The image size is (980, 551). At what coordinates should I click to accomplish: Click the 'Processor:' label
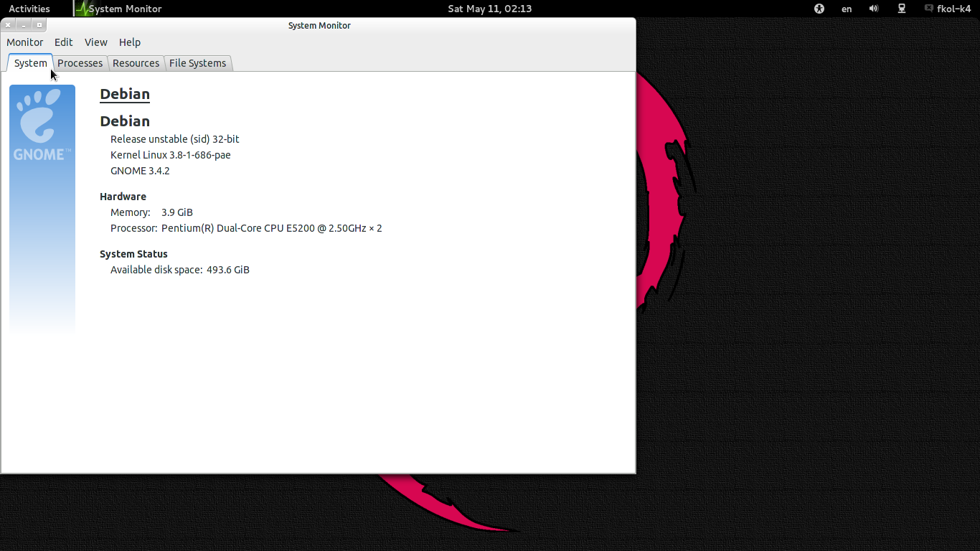tap(134, 228)
